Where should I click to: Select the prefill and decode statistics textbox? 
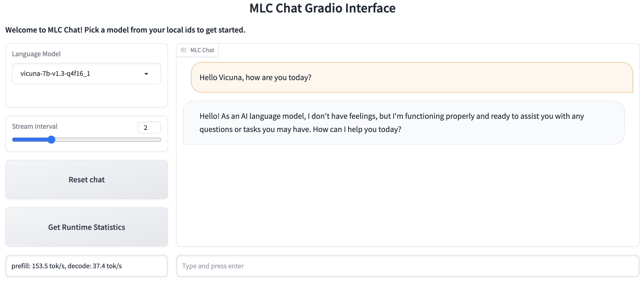click(87, 266)
